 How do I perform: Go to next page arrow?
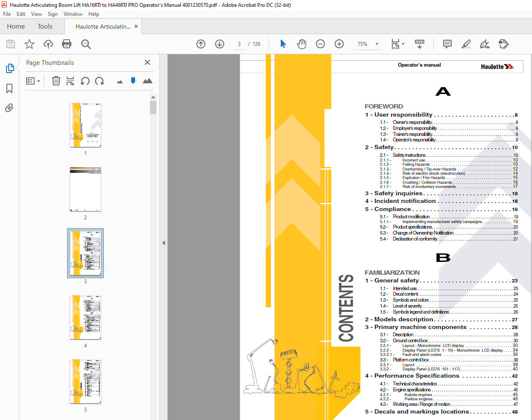coord(220,44)
